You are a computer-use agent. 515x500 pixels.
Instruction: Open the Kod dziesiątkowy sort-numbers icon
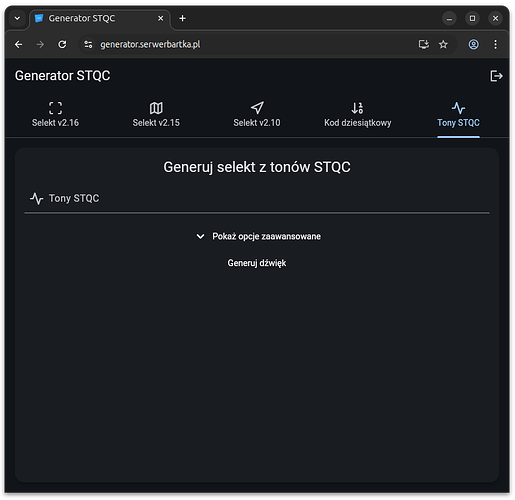[357, 108]
